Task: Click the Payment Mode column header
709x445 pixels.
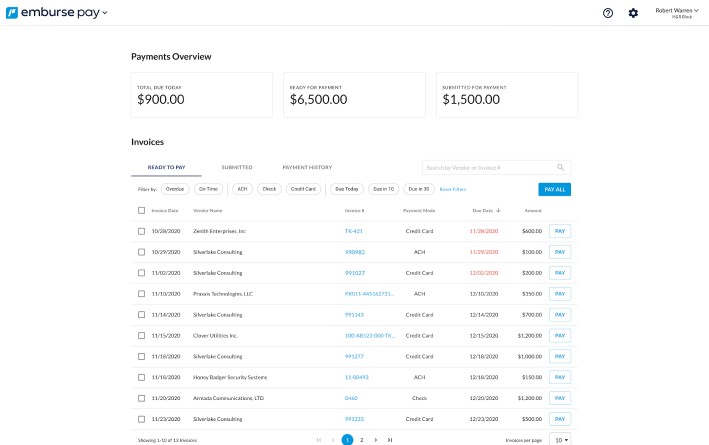Action: (x=419, y=211)
